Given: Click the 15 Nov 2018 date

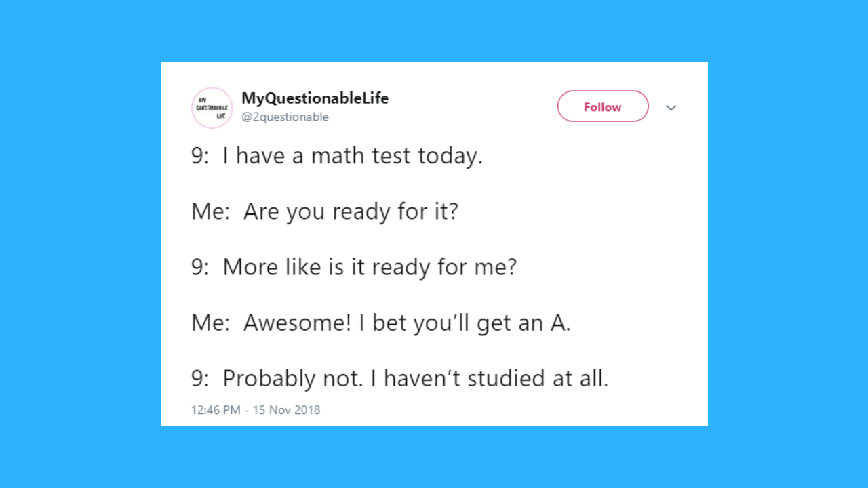Looking at the screenshot, I should tap(287, 410).
